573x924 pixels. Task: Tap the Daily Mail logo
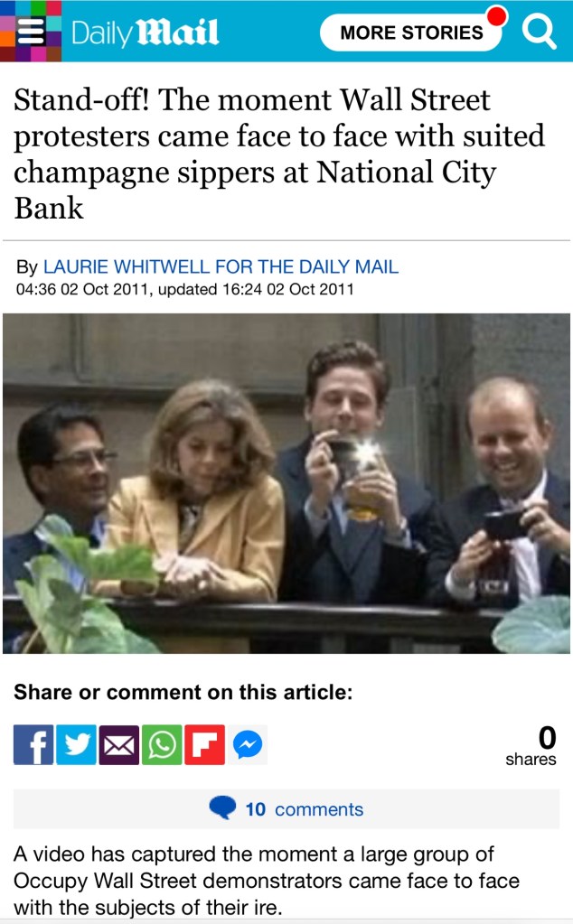click(145, 33)
